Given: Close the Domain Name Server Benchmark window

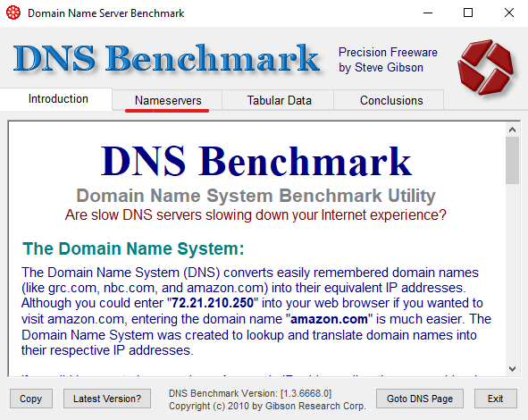Looking at the screenshot, I should click(509, 13).
